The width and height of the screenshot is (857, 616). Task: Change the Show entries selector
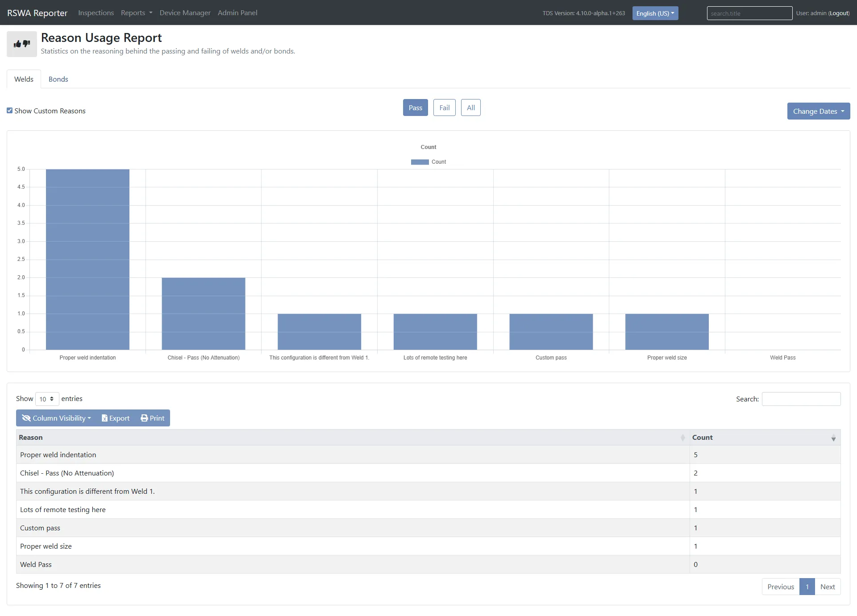pos(46,398)
